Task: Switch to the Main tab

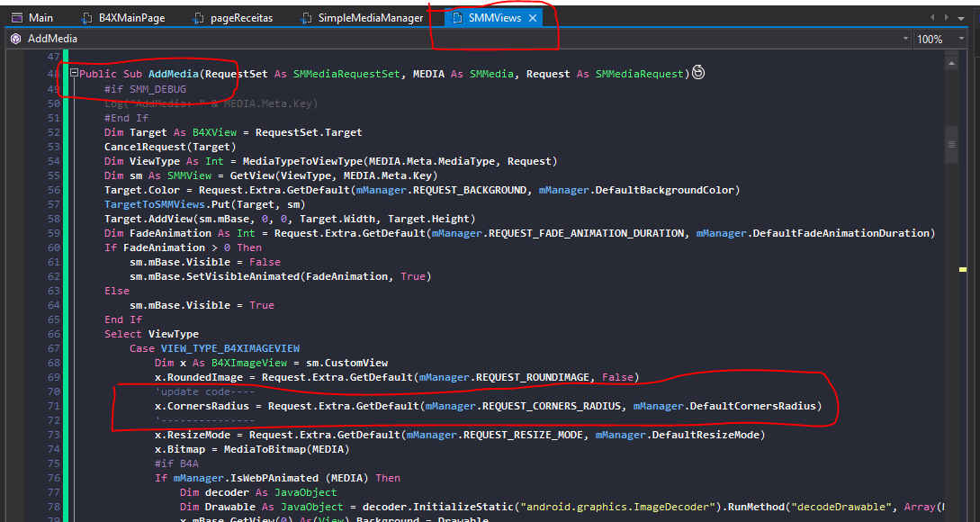Action: point(32,18)
